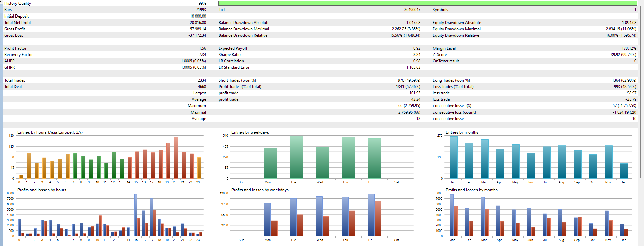Click the OnTester result label

(x=446, y=61)
